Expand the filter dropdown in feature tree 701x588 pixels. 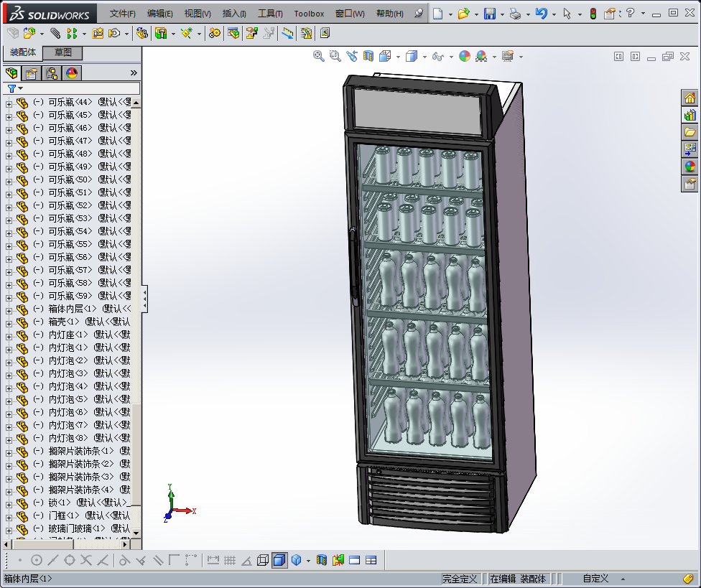21,88
